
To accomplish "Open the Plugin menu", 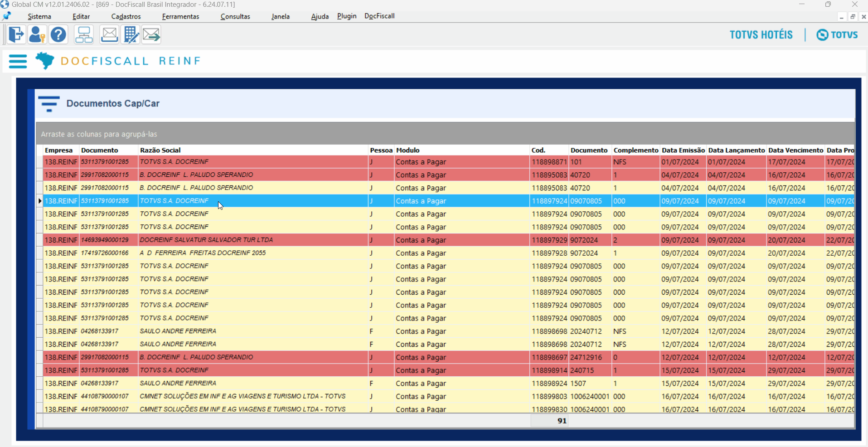I will pyautogui.click(x=347, y=16).
